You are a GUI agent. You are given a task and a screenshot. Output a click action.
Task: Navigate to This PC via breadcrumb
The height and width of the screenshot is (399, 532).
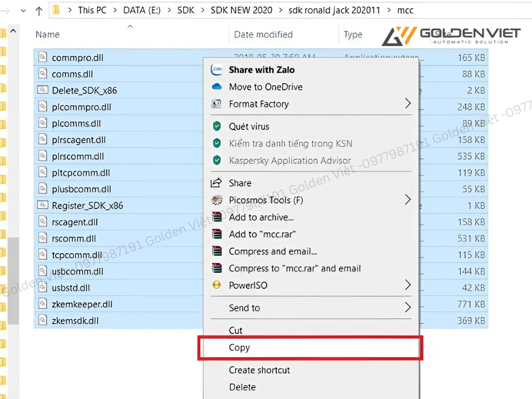[x=92, y=10]
